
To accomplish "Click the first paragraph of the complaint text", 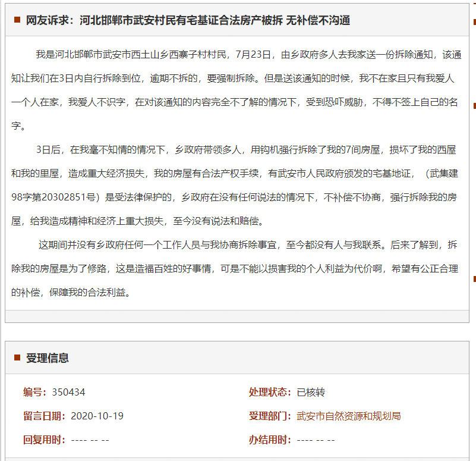I will (x=238, y=89).
